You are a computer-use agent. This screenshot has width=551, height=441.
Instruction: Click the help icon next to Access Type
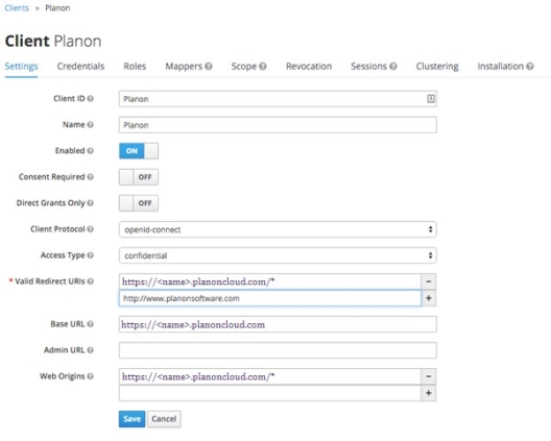click(90, 255)
